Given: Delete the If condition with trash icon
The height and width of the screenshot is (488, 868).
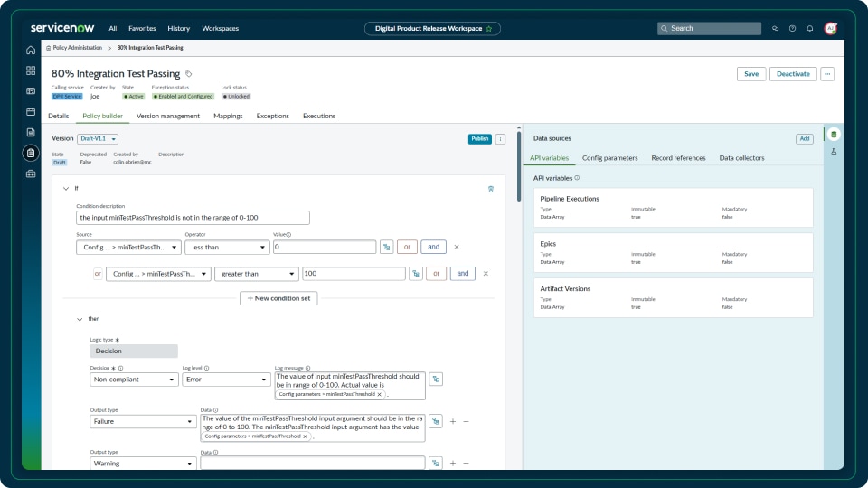Looking at the screenshot, I should point(491,189).
